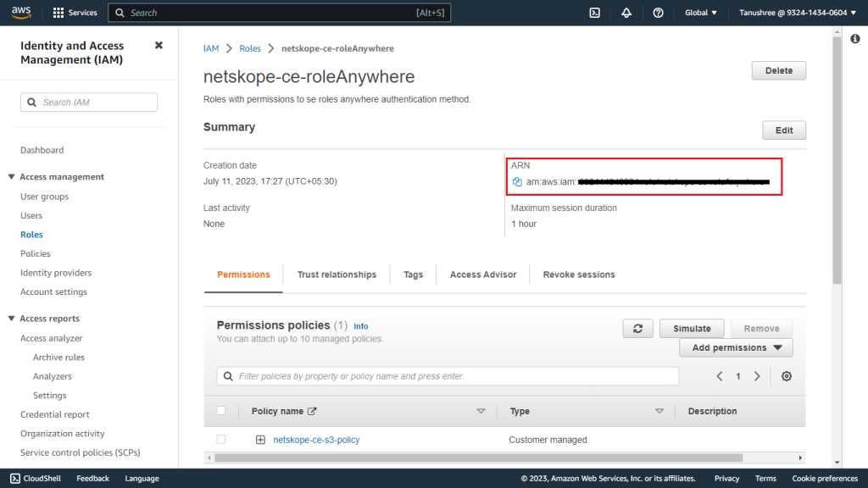Focus the top AWS search field
This screenshot has width=868, height=488.
pos(279,13)
